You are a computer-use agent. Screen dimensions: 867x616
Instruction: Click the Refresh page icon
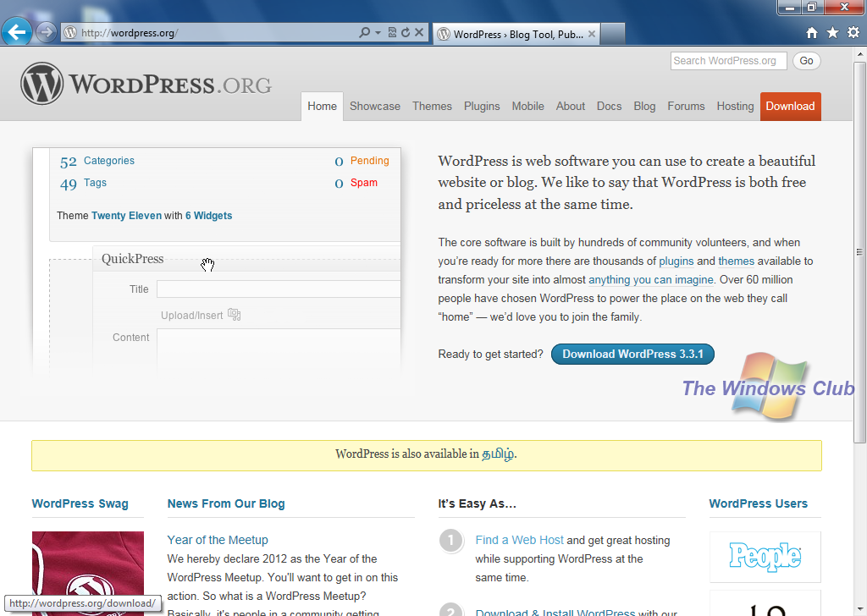coord(406,33)
